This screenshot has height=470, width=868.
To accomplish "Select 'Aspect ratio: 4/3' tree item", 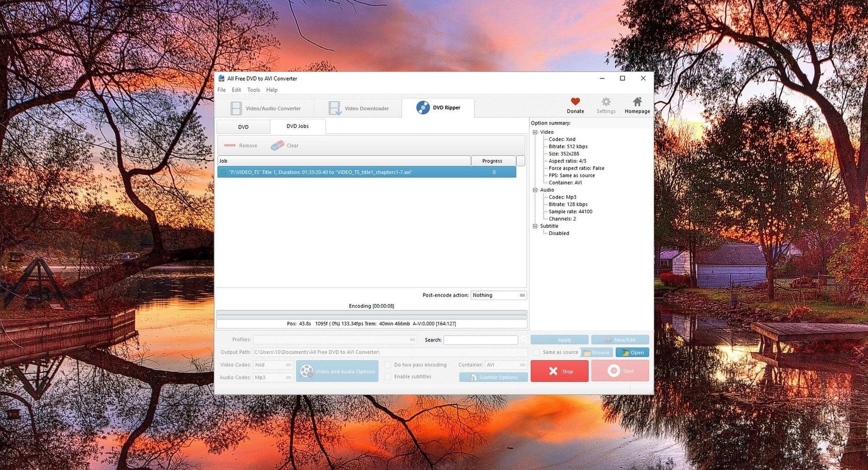I will pos(567,161).
